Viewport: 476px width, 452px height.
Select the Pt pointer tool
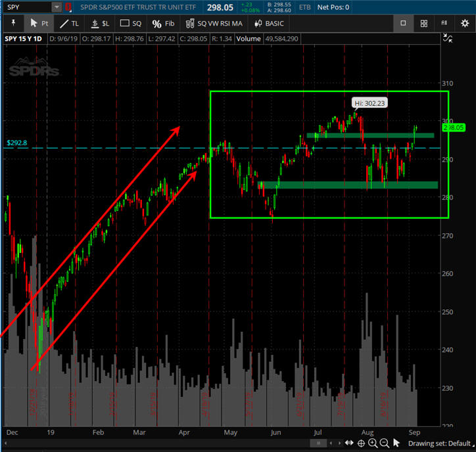(x=39, y=24)
